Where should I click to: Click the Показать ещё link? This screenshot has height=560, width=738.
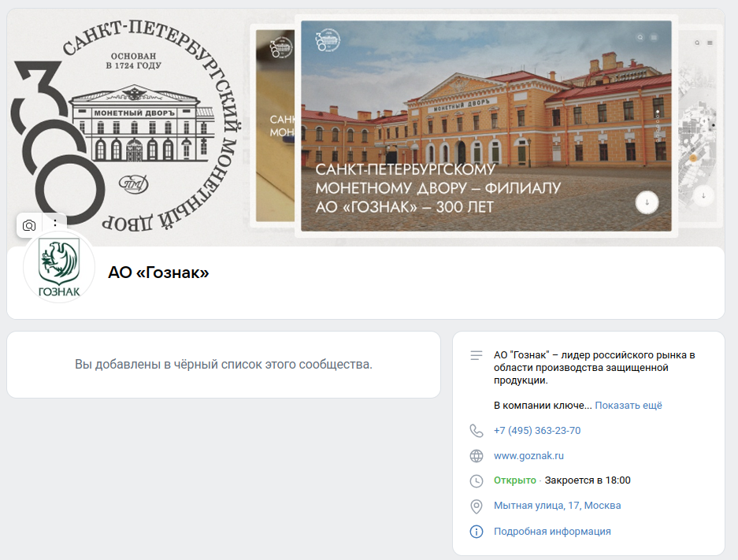pyautogui.click(x=629, y=405)
